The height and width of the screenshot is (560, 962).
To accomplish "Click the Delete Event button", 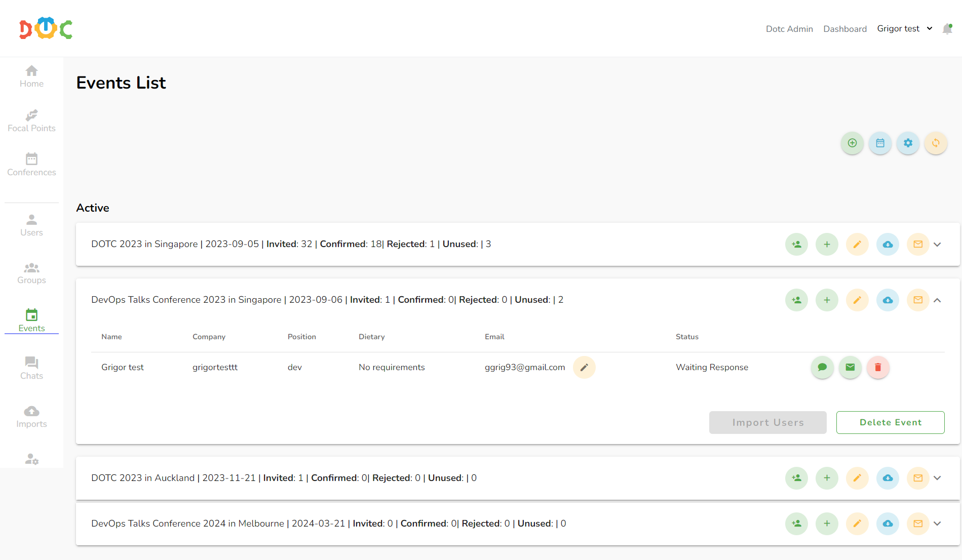I will [890, 422].
